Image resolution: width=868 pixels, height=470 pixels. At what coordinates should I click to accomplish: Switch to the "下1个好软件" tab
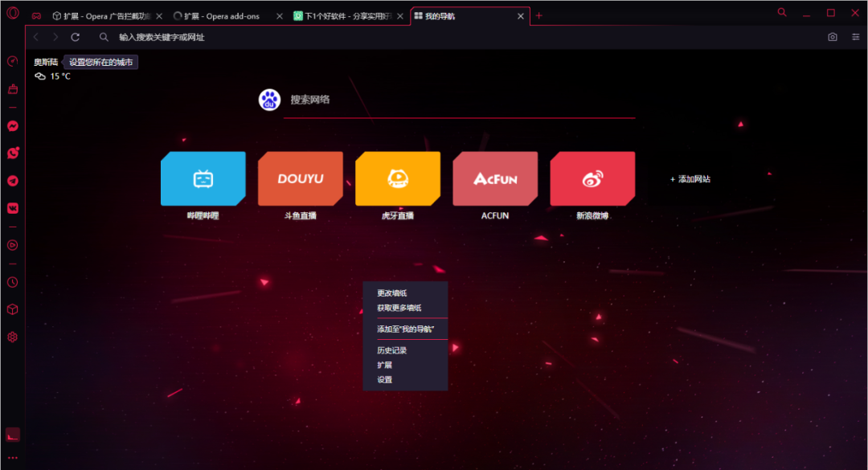tap(347, 16)
